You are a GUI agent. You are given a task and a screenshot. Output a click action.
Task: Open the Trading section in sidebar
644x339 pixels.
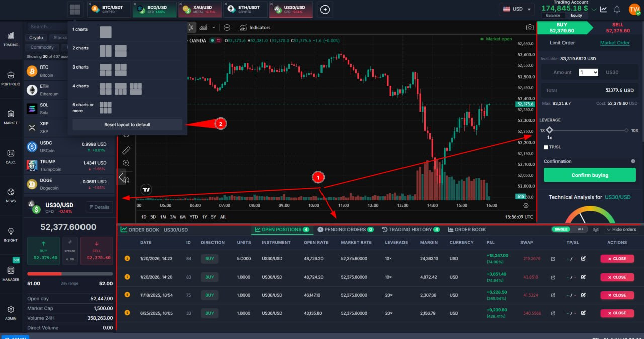click(x=11, y=39)
